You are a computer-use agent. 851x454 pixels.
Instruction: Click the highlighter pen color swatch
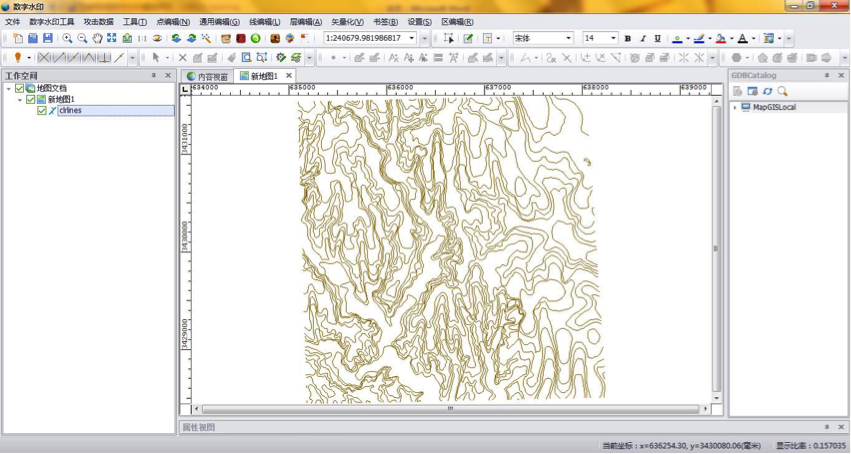[699, 39]
